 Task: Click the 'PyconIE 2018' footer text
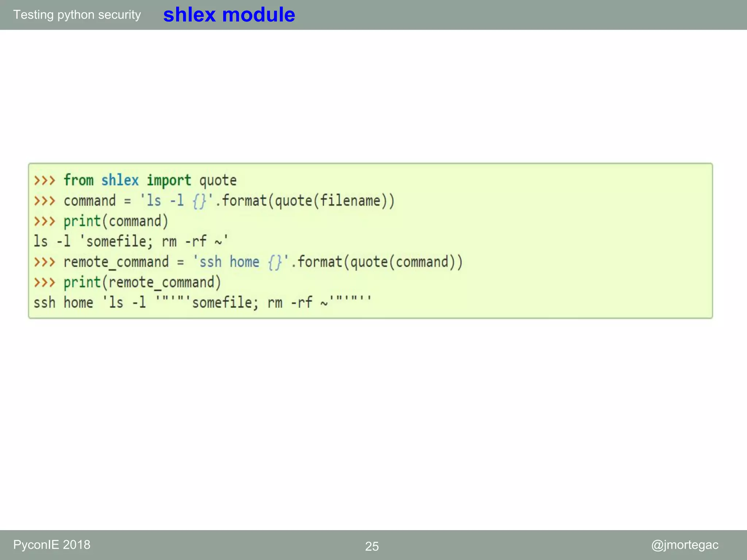[x=52, y=545]
